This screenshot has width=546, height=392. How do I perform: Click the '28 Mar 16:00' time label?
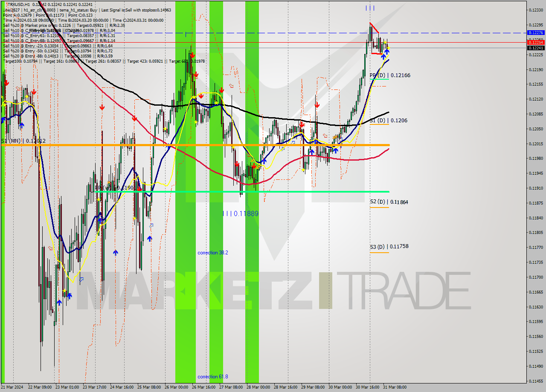click(x=285, y=387)
